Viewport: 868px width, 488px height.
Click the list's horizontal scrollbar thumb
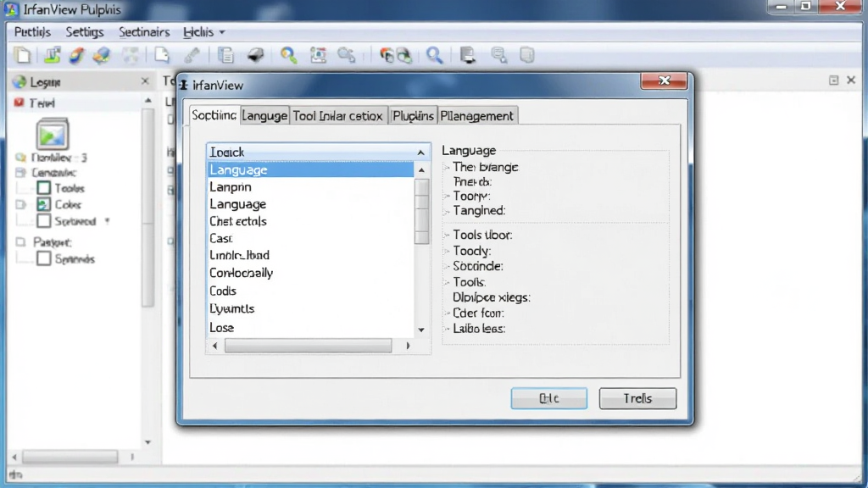[308, 346]
